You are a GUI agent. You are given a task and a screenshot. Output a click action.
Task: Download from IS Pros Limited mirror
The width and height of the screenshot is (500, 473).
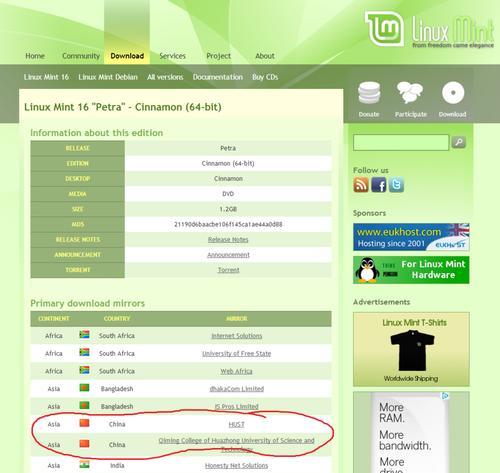click(237, 406)
